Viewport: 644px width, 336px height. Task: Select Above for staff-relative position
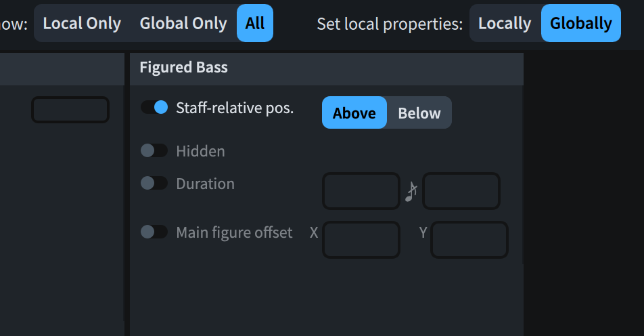coord(354,112)
